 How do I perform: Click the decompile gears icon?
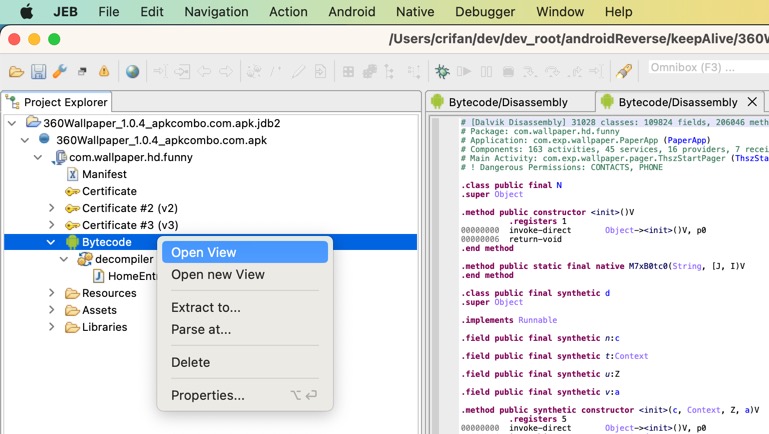pos(254,72)
